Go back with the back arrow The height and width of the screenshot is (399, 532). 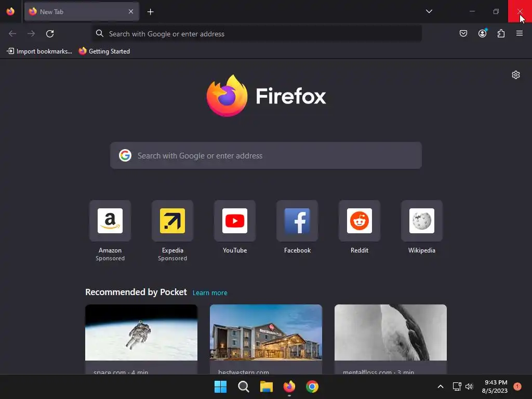click(12, 34)
